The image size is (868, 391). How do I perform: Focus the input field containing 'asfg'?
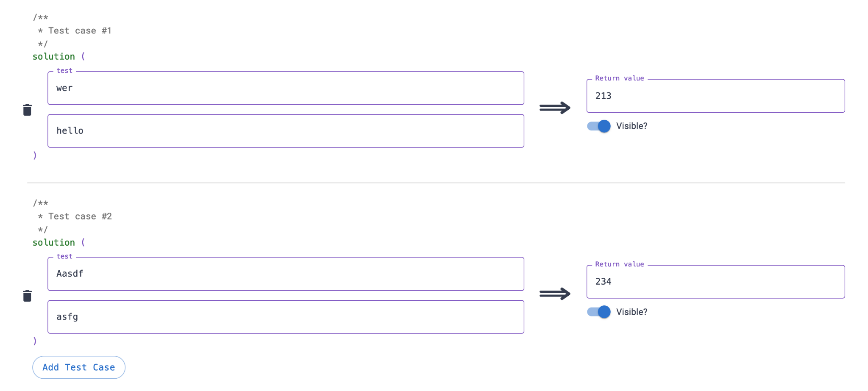pyautogui.click(x=286, y=317)
